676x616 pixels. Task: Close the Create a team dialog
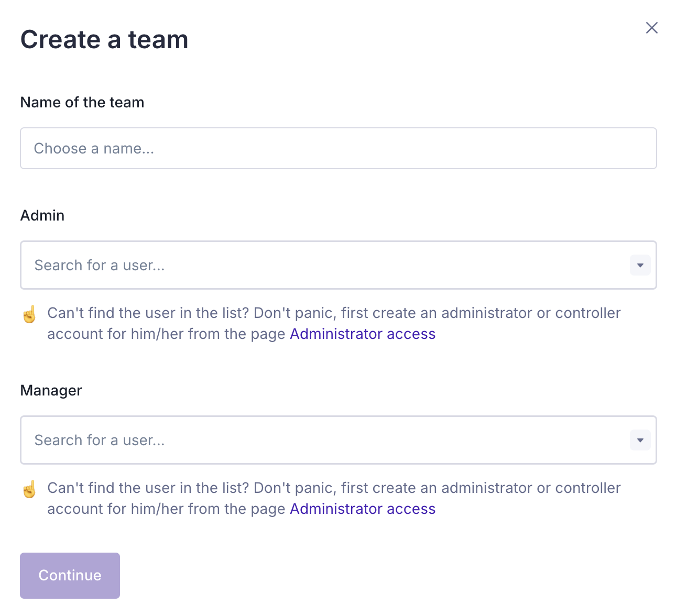pyautogui.click(x=651, y=28)
